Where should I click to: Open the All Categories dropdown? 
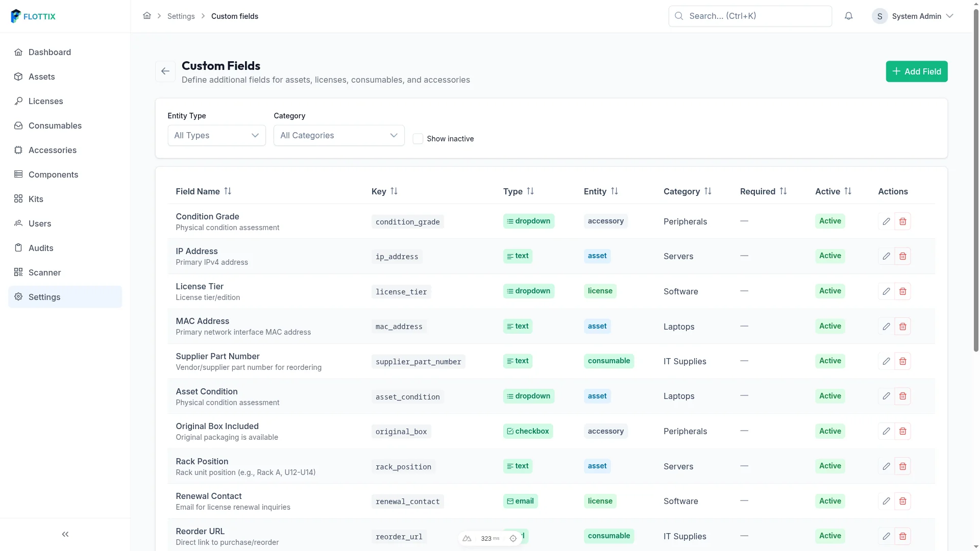click(x=338, y=135)
